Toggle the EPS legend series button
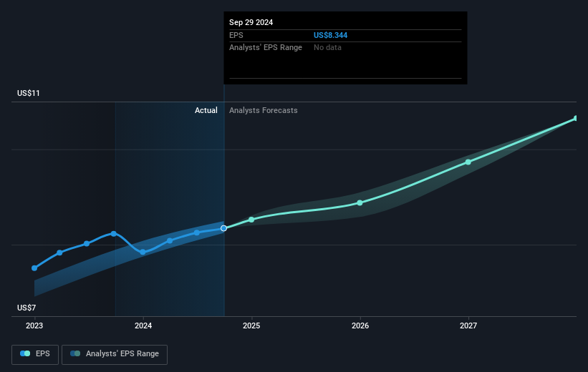The image size is (588, 372). coord(35,354)
